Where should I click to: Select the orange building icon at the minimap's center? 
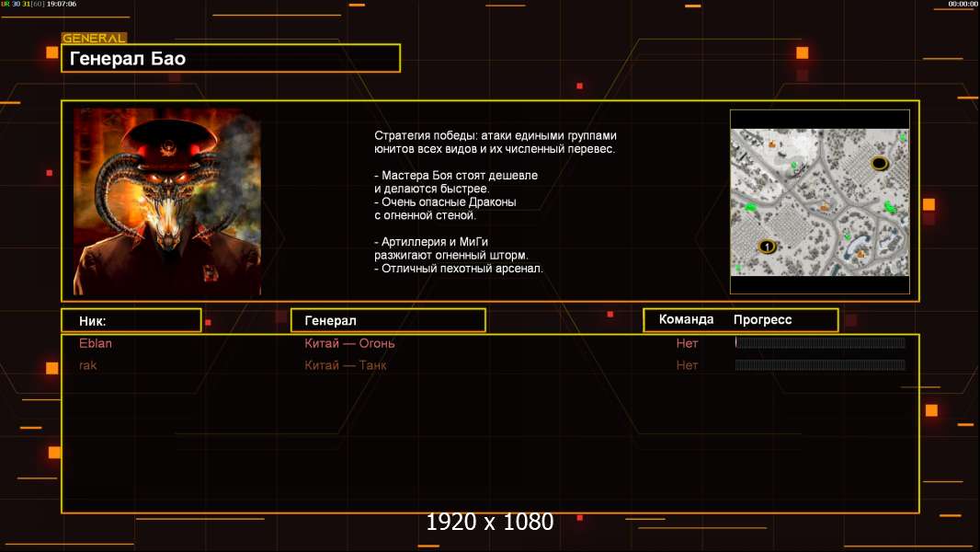825,207
